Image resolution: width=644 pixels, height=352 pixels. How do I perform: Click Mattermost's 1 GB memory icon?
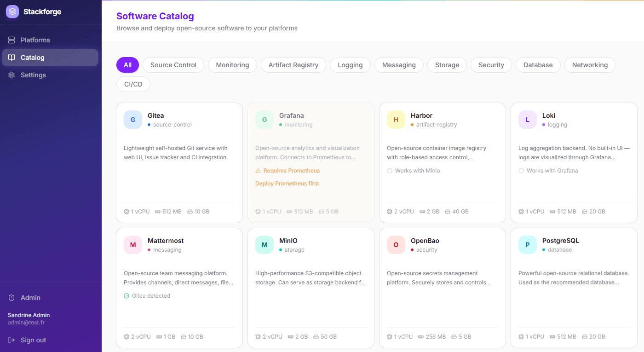tap(159, 337)
